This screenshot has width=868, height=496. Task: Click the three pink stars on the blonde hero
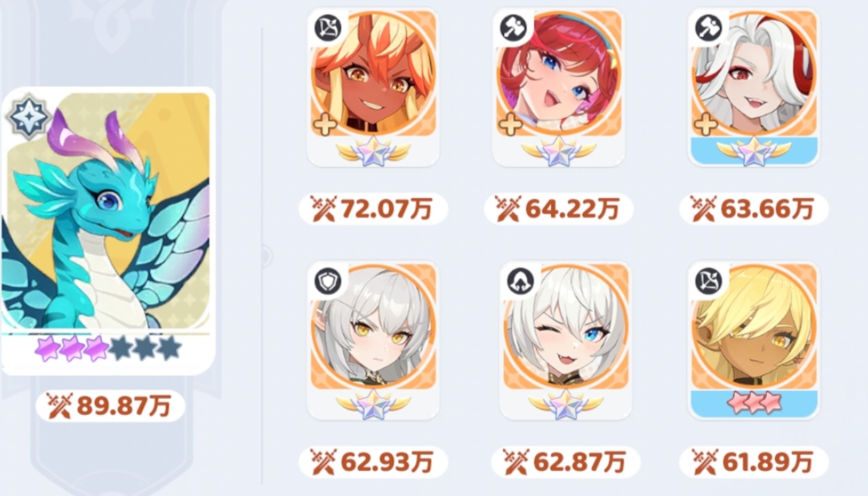pyautogui.click(x=754, y=403)
